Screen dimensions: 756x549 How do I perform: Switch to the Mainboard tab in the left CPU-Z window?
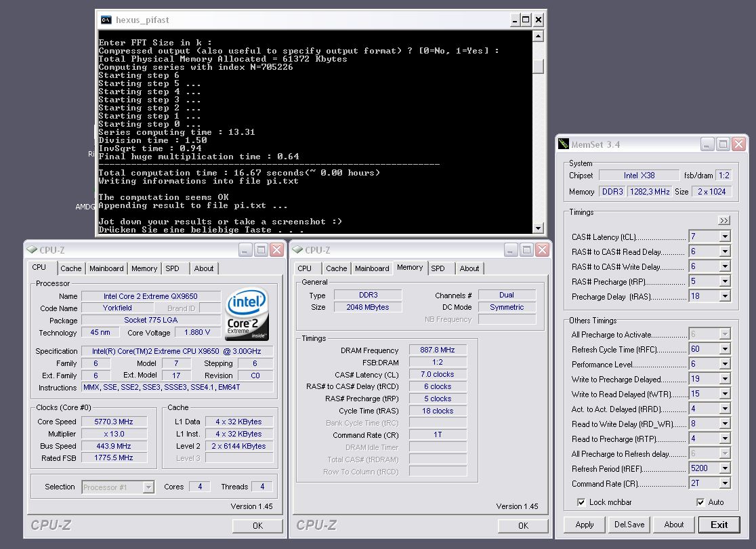coord(106,268)
